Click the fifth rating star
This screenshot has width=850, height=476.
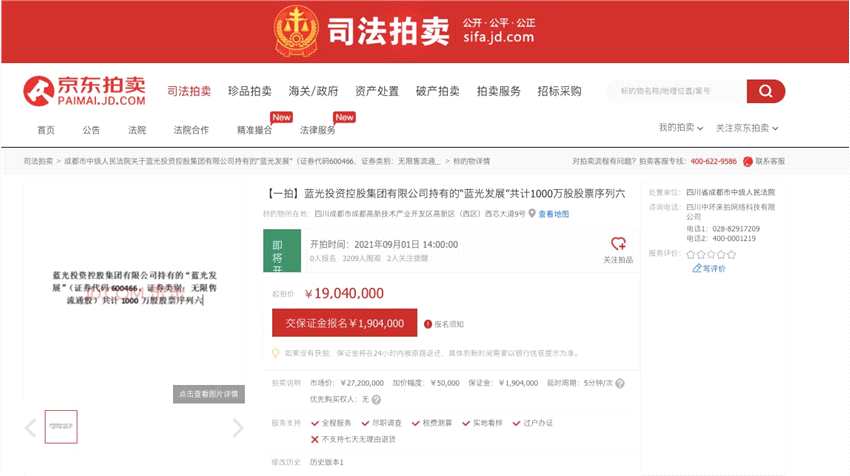click(732, 254)
